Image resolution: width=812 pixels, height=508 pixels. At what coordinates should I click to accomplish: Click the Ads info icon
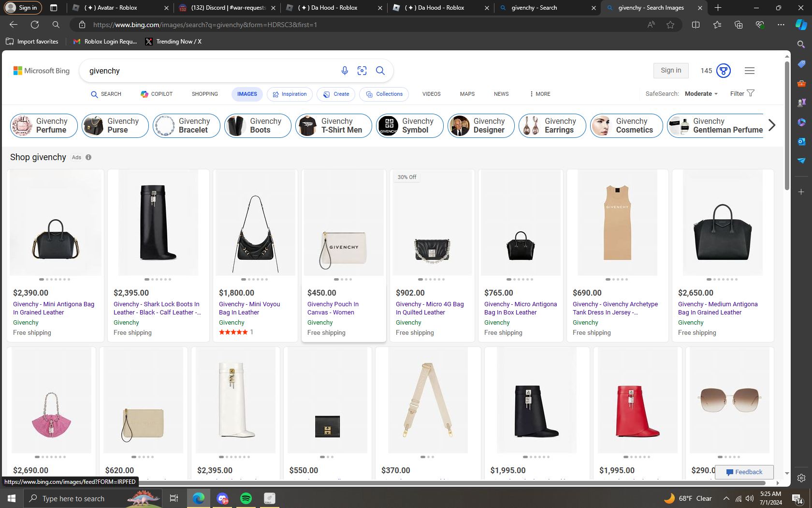tap(88, 157)
